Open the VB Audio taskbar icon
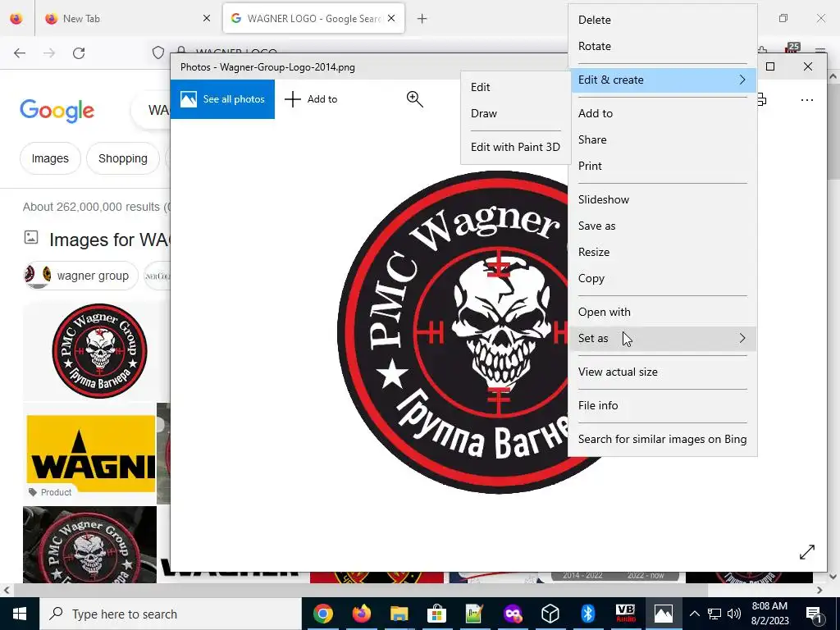Image resolution: width=840 pixels, height=630 pixels. [625, 614]
